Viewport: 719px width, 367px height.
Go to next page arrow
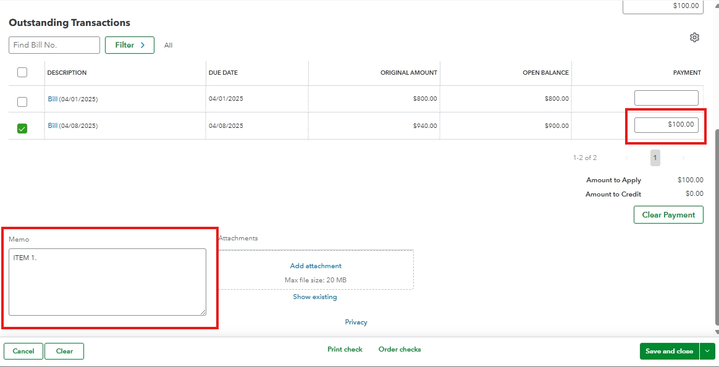tap(683, 158)
